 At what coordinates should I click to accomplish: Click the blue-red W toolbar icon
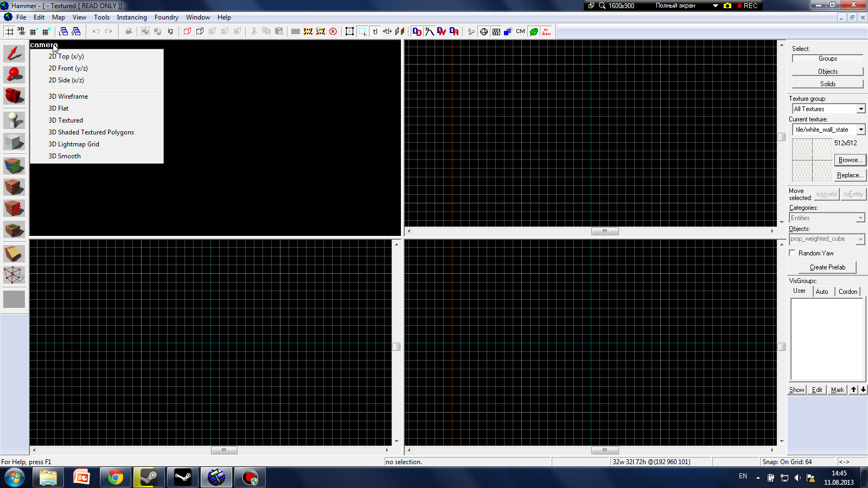point(442,31)
